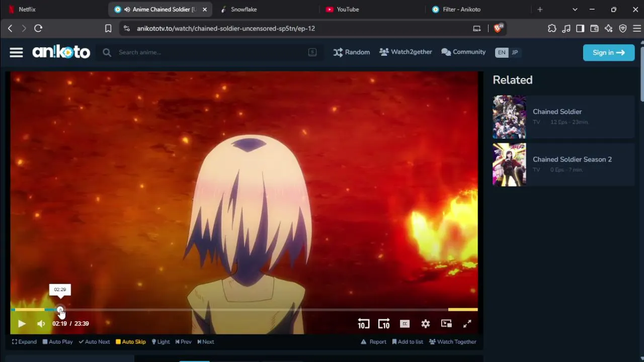The image size is (644, 362).
Task: Click the Sign in button
Action: click(x=609, y=52)
